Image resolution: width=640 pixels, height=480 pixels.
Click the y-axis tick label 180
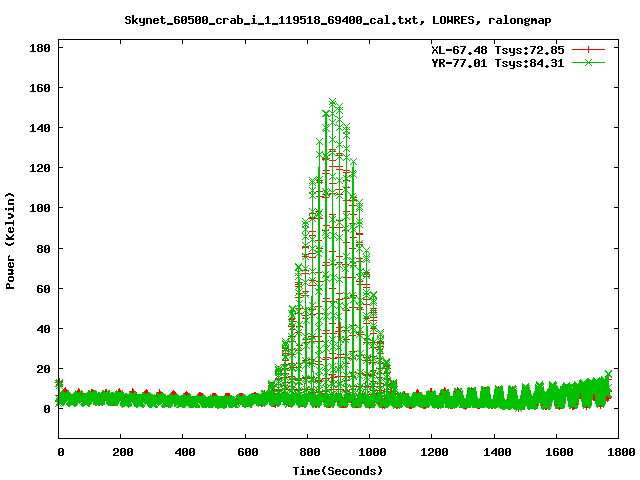point(40,48)
